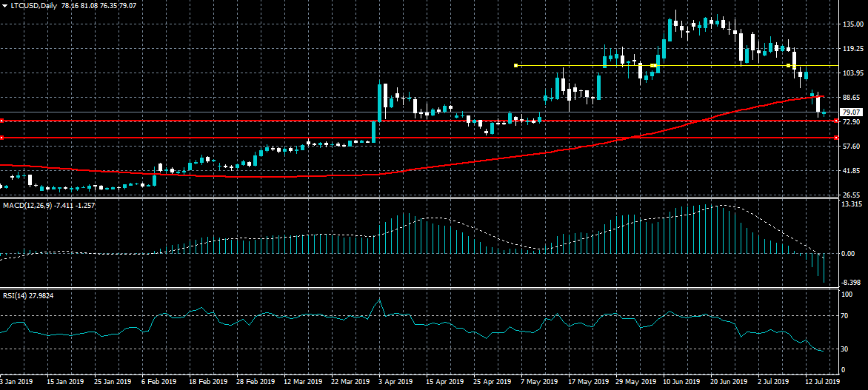
Task: Click the 15 Apr 2019 date label
Action: 444,382
